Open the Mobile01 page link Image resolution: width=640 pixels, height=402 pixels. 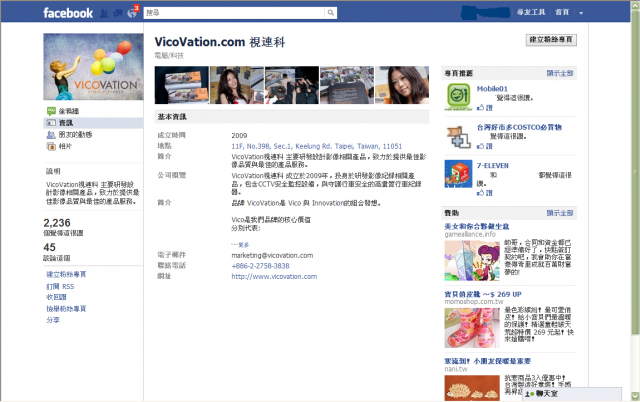tap(492, 89)
